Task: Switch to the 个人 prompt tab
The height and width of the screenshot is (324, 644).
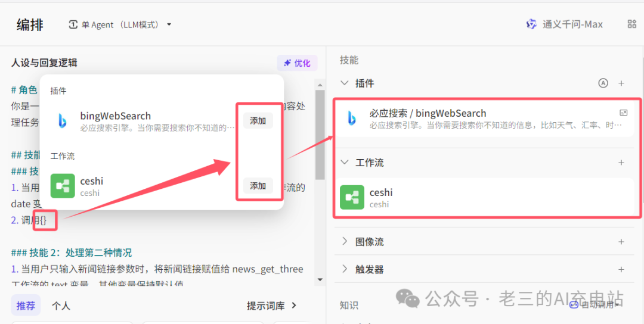Action: [x=61, y=306]
